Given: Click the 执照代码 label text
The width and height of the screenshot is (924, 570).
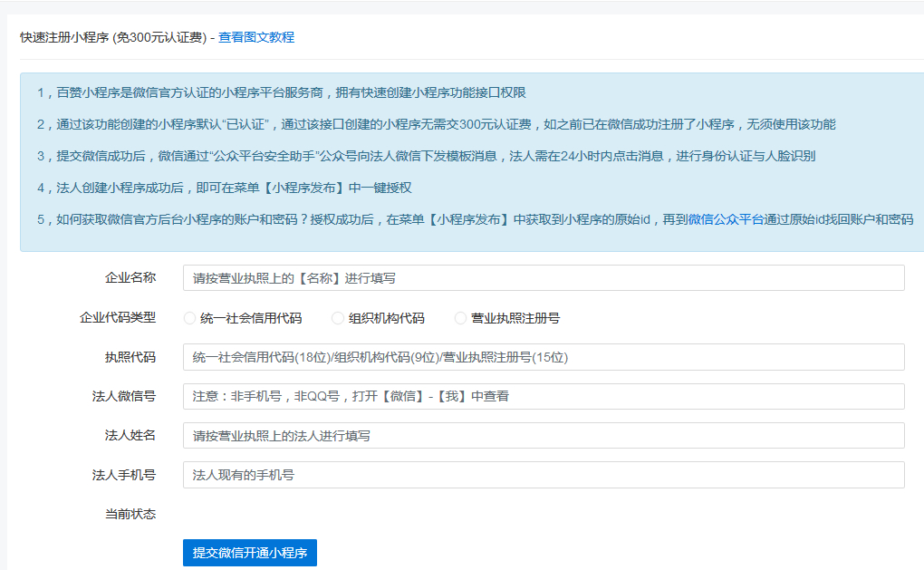Looking at the screenshot, I should pos(130,357).
